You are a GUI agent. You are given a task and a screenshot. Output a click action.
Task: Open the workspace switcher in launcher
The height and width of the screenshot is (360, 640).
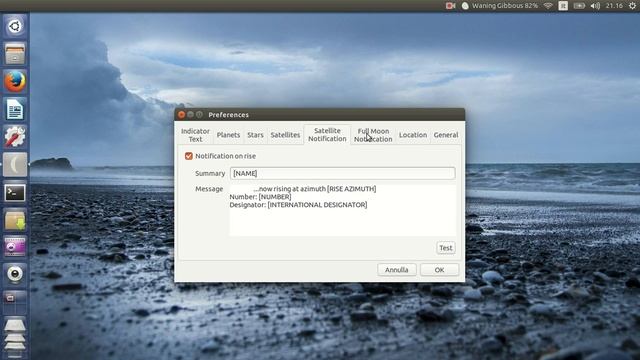(15, 301)
